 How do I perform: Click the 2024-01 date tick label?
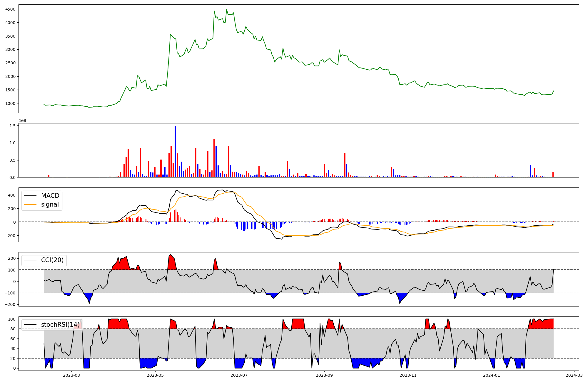coord(491,375)
